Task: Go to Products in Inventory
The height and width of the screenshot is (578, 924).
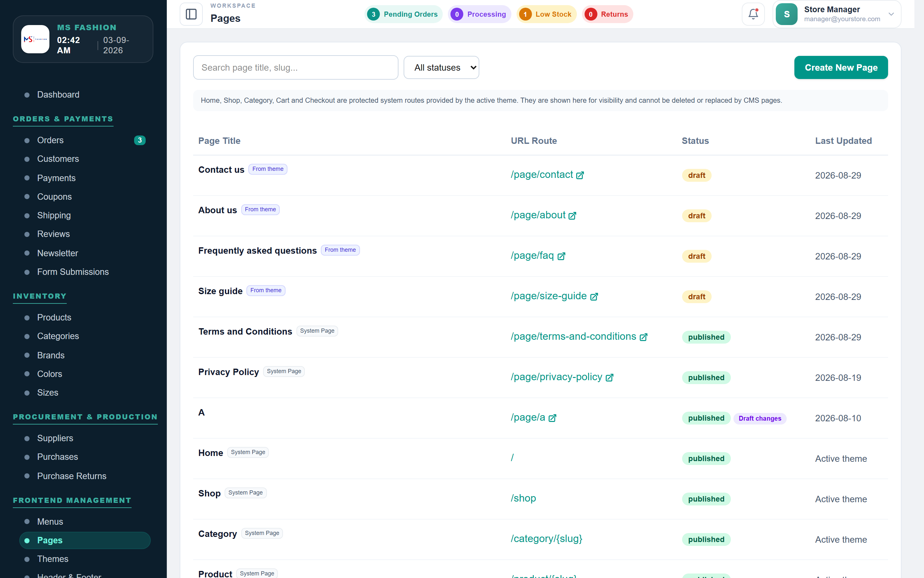Action: [54, 317]
